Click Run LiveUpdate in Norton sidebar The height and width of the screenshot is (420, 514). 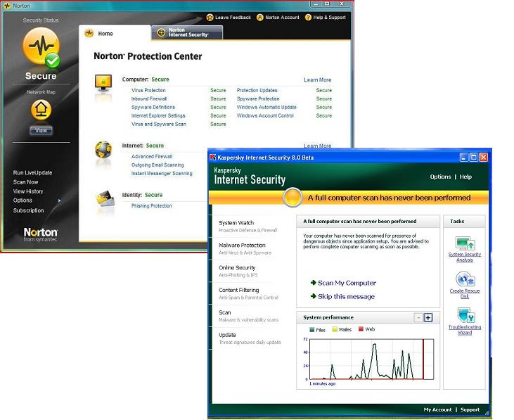(x=32, y=172)
